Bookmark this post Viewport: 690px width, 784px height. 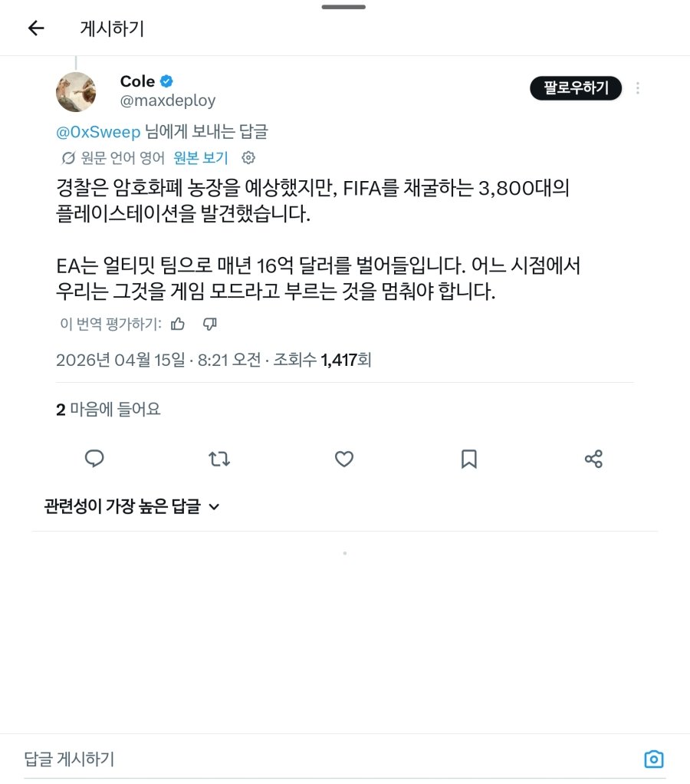[x=468, y=459]
